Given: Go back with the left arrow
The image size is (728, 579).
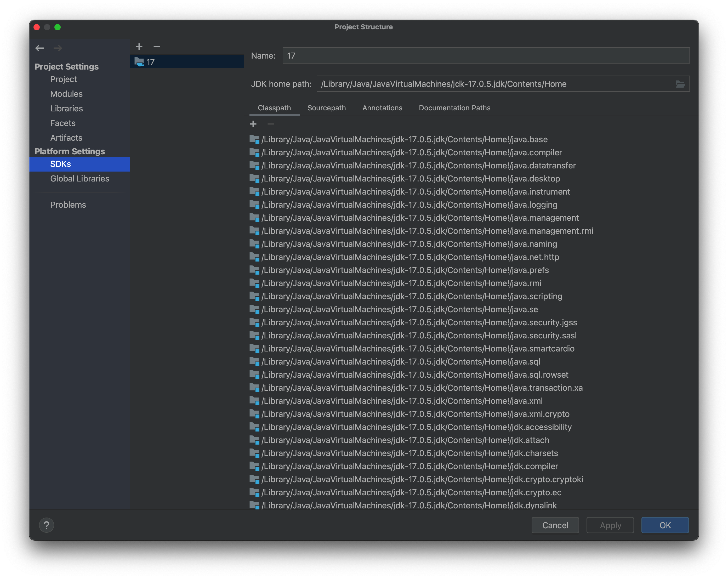Looking at the screenshot, I should coord(39,48).
